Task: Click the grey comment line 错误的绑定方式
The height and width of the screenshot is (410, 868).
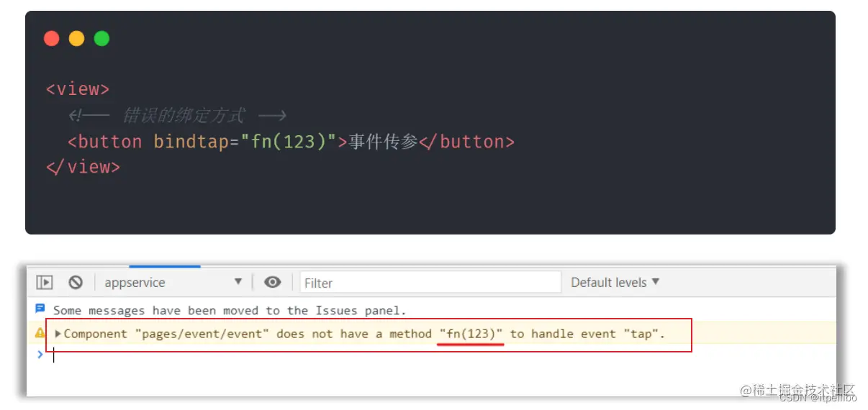Action: [178, 115]
